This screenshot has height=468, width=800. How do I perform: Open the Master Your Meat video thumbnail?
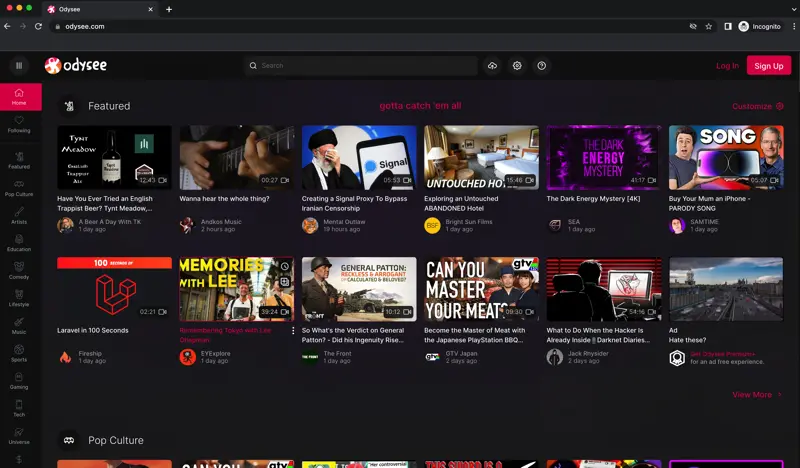point(481,289)
